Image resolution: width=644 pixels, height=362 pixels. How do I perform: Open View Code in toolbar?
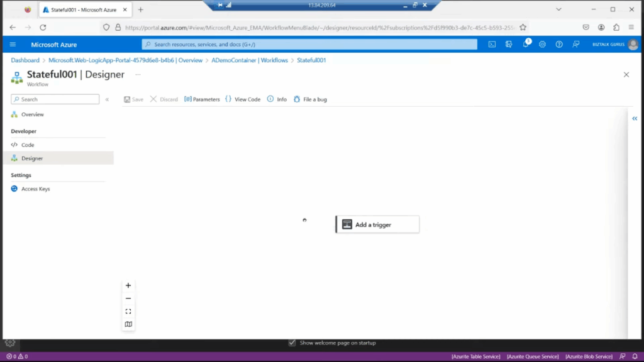pyautogui.click(x=243, y=99)
